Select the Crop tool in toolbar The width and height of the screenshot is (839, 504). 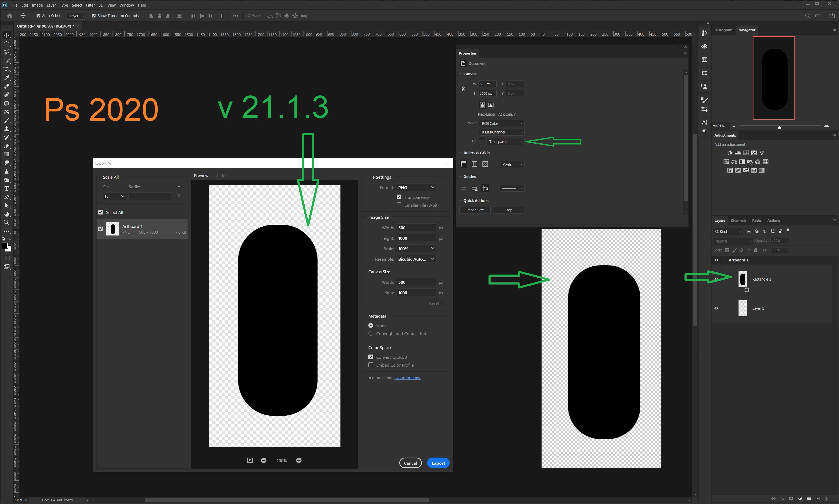point(7,69)
